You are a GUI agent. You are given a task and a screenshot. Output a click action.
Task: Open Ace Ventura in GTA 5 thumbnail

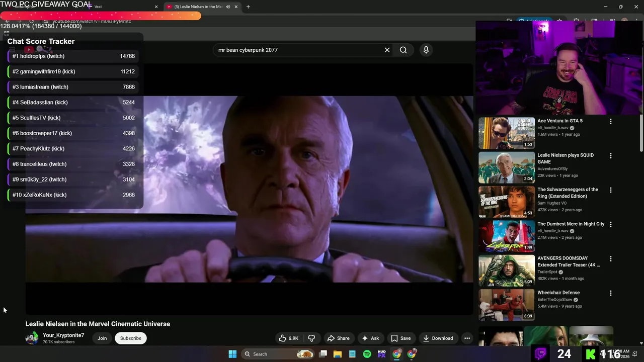pyautogui.click(x=507, y=133)
